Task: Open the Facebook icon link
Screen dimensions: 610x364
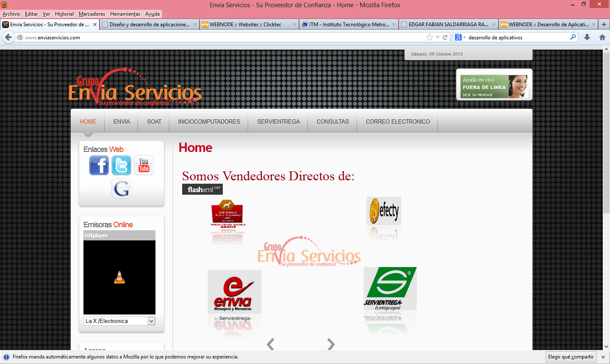Action: (x=99, y=165)
